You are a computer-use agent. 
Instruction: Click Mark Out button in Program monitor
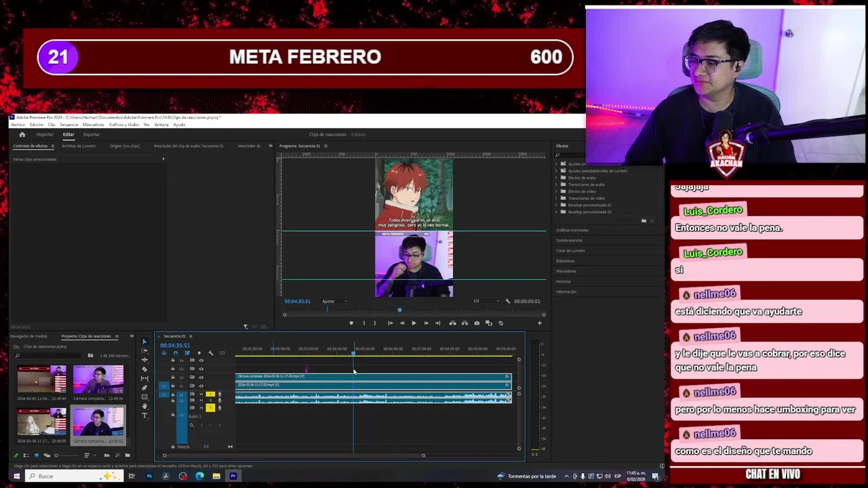click(375, 323)
